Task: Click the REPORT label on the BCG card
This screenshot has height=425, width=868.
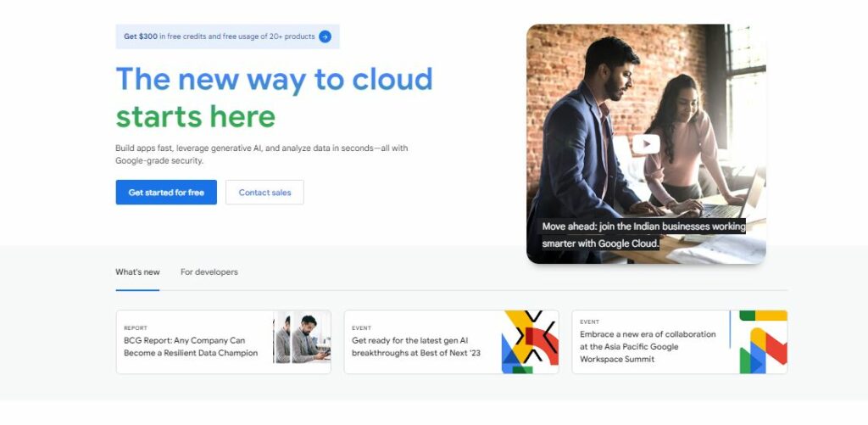Action: pyautogui.click(x=136, y=328)
